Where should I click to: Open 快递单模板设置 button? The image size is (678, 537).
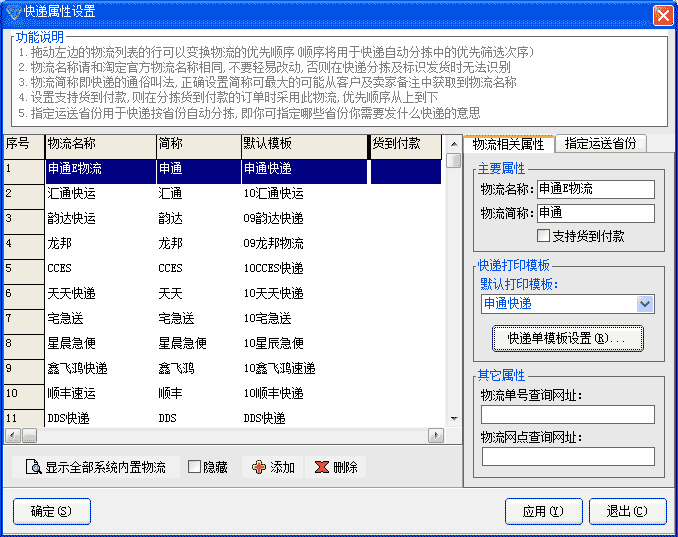[567, 338]
